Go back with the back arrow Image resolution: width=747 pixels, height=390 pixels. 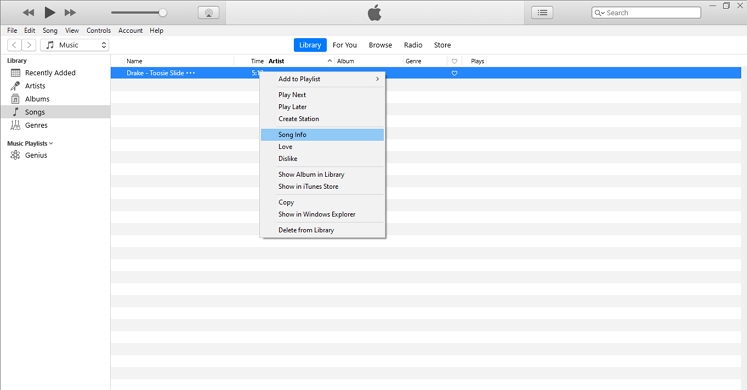[x=14, y=45]
